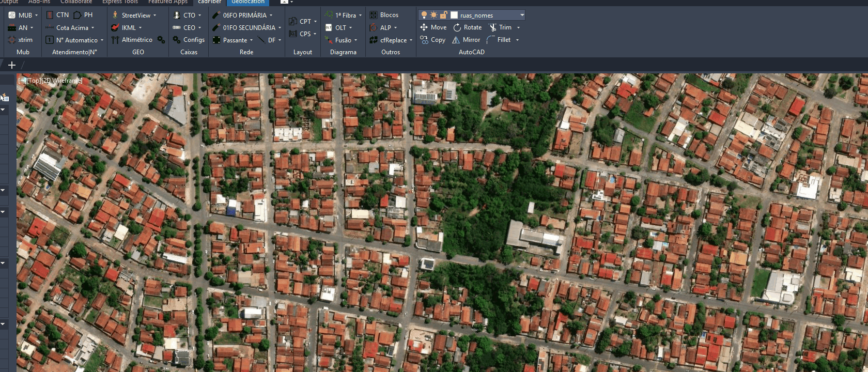Expand the StreetView dropdown arrow
This screenshot has width=868, height=372.
[154, 16]
